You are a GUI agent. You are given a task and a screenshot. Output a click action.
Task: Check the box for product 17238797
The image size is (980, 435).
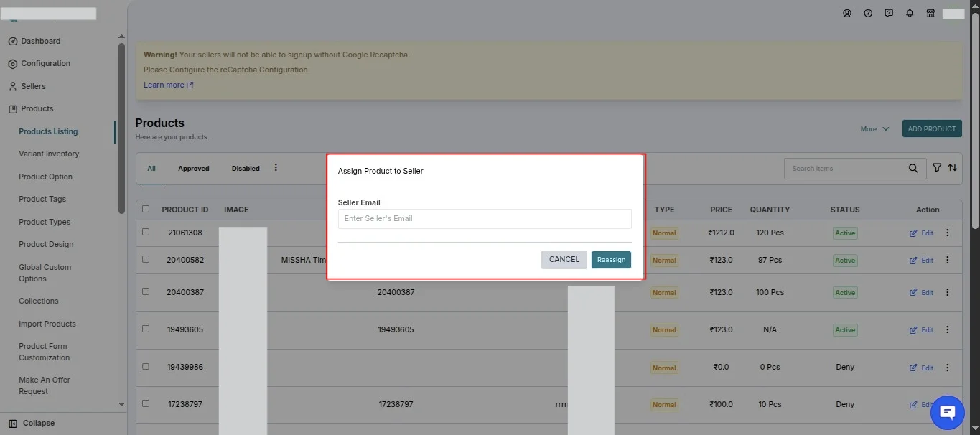tap(146, 403)
